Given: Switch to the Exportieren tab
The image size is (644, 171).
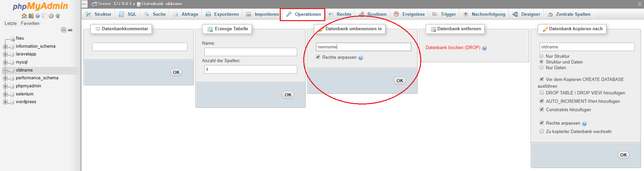Looking at the screenshot, I should 222,14.
